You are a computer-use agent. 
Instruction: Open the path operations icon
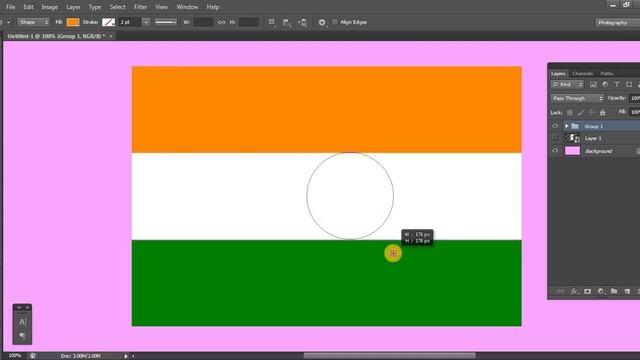coord(271,22)
